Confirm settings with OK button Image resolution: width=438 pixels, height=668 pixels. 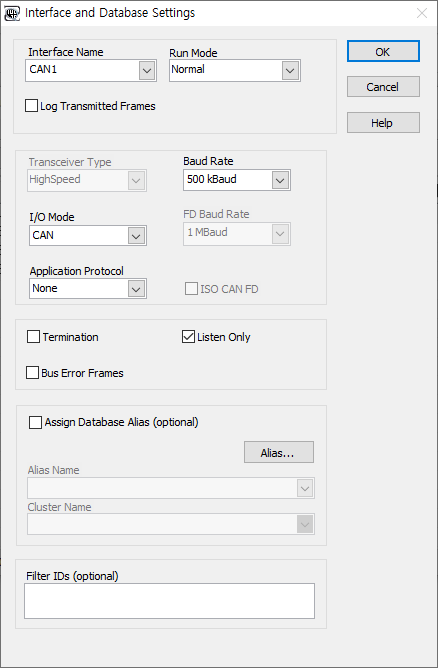pos(383,52)
